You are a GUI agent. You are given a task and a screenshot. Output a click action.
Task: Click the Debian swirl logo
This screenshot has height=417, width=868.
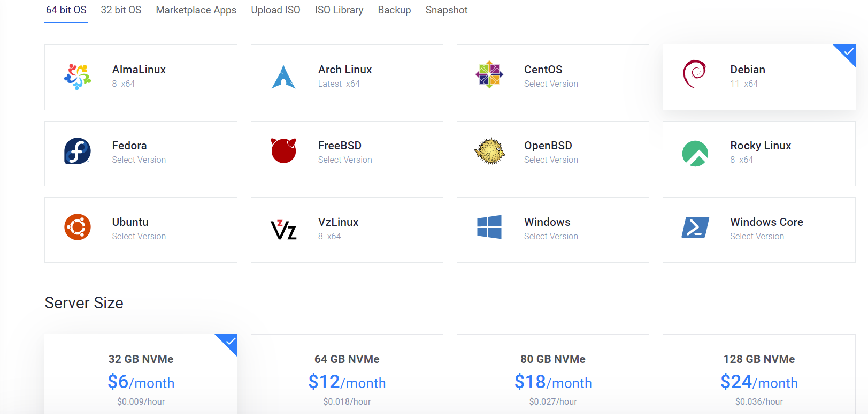pyautogui.click(x=695, y=74)
